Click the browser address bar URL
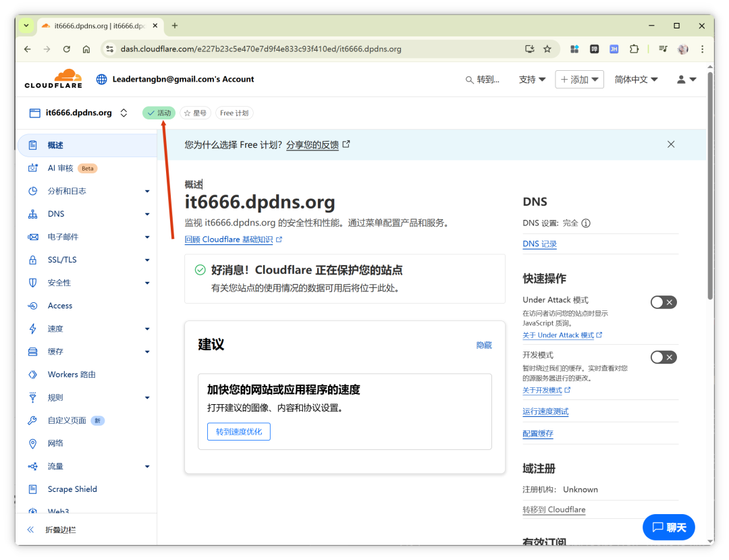Viewport: 729px width, 560px height. [261, 49]
